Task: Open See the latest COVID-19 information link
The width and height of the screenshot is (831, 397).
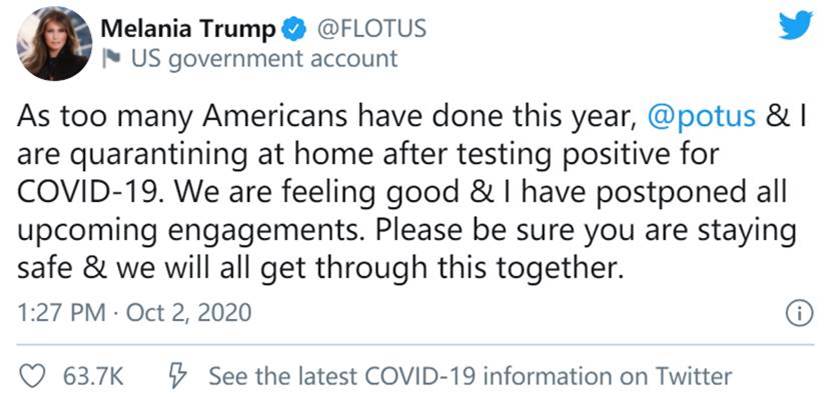Action: [x=470, y=376]
